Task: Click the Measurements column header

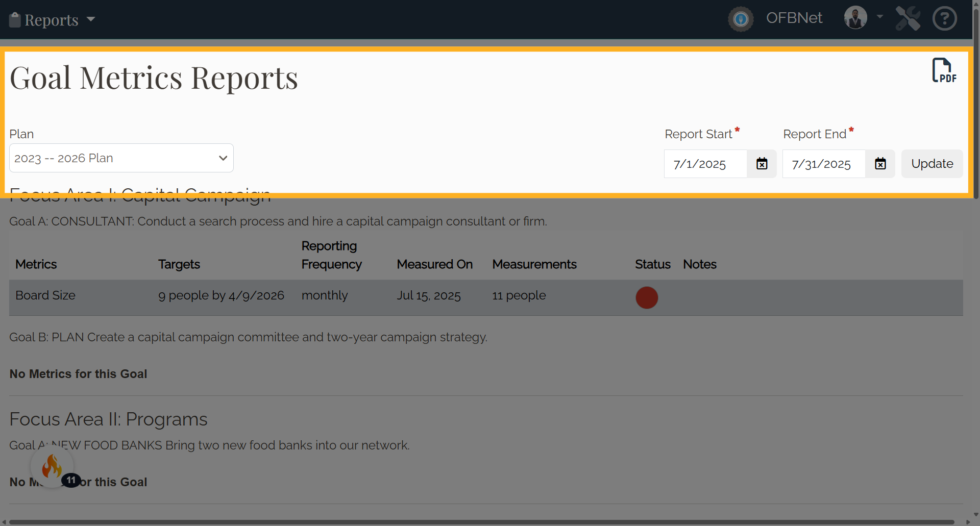Action: pyautogui.click(x=534, y=264)
